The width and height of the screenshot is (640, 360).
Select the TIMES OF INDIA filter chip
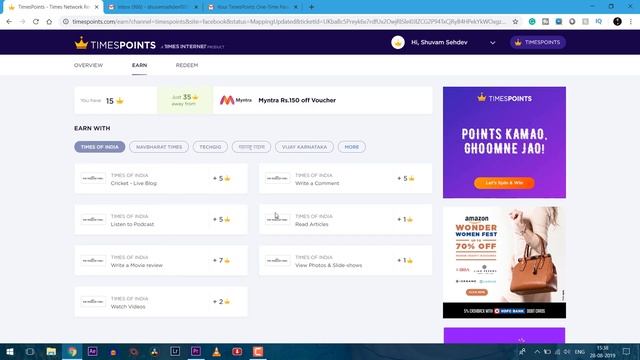(x=100, y=147)
